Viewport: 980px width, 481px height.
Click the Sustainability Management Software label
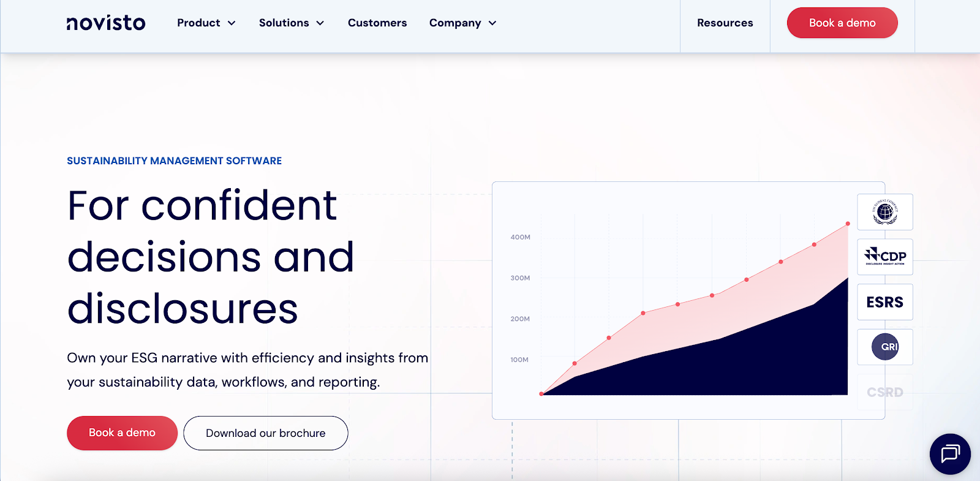click(x=175, y=161)
